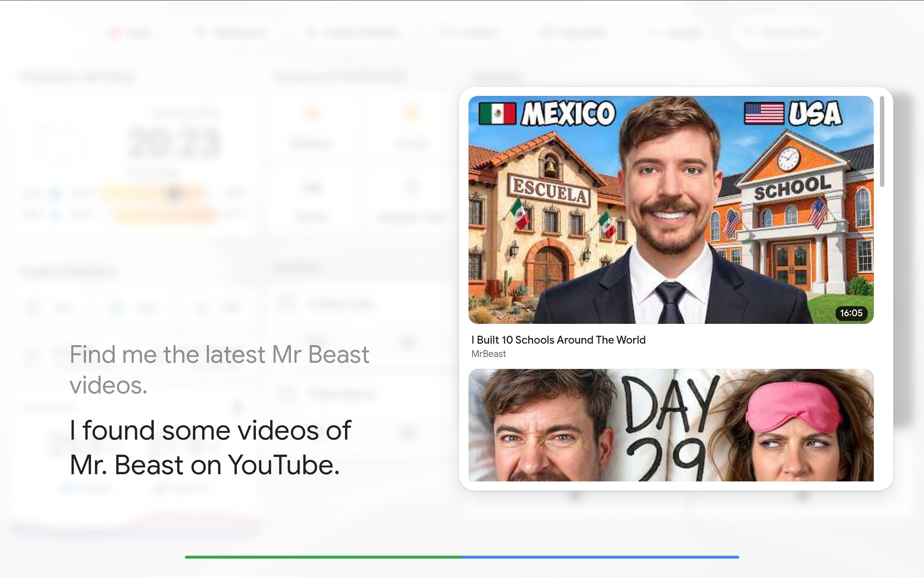Click the Mexico flag icon in the thumbnail
This screenshot has height=577, width=924.
[497, 114]
